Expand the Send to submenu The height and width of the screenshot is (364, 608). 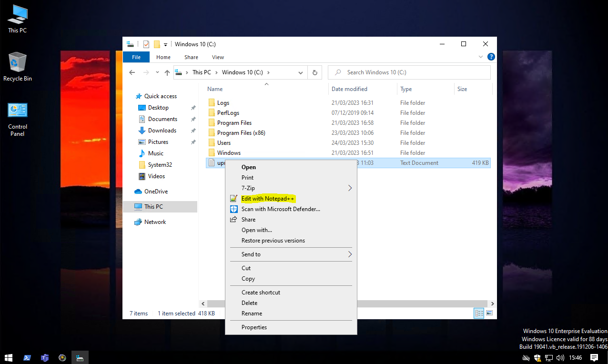[x=350, y=254]
